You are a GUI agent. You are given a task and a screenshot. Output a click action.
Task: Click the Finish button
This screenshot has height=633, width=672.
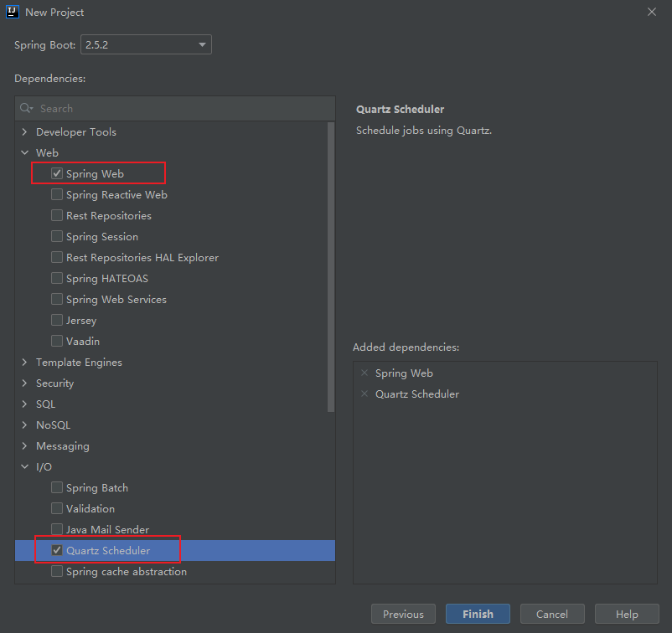pos(478,614)
